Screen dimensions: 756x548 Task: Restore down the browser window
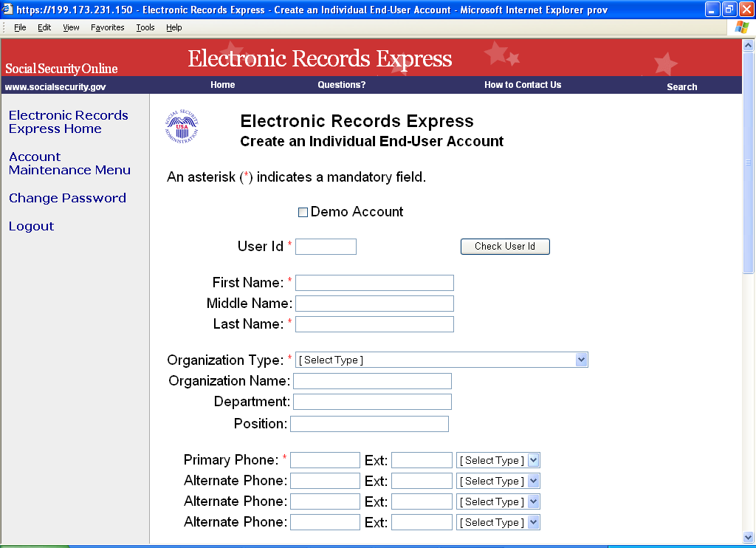click(x=729, y=9)
